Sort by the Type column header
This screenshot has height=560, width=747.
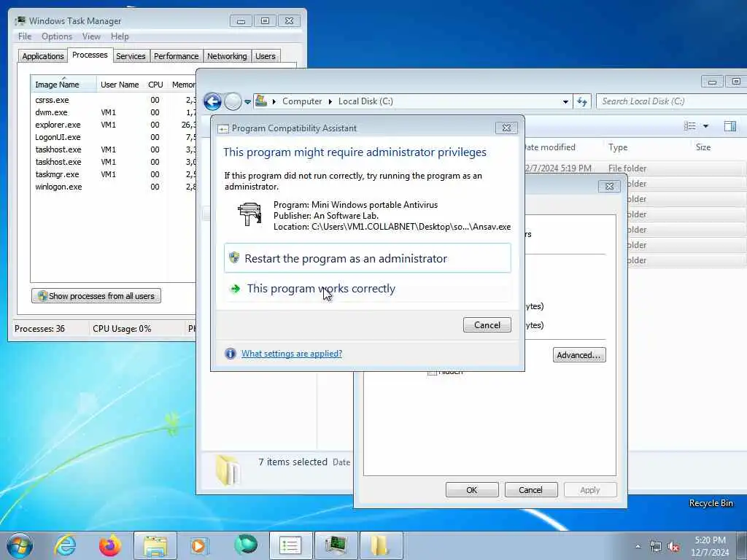tap(617, 147)
